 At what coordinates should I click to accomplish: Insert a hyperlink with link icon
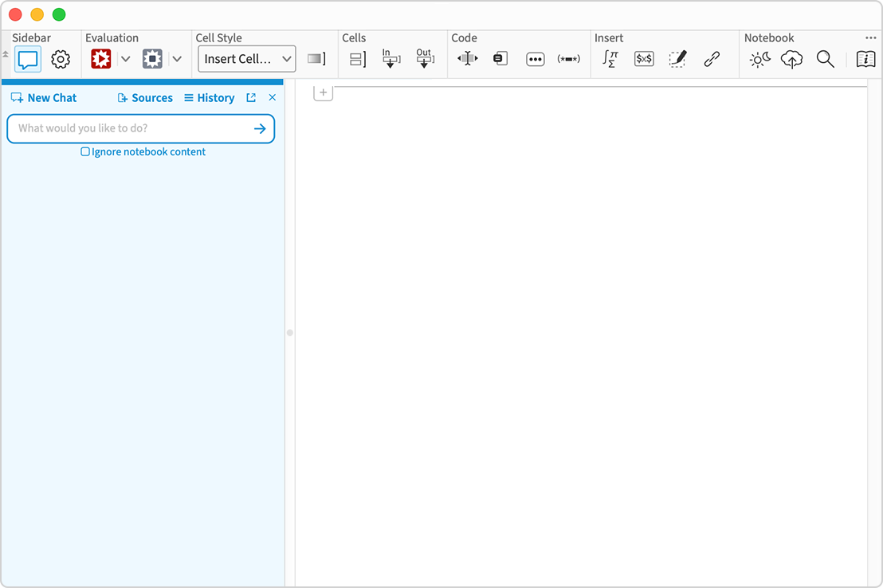(x=712, y=59)
